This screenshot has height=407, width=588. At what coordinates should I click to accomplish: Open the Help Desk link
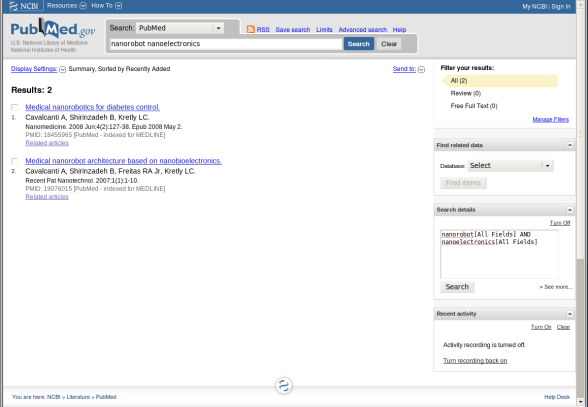tap(557, 397)
